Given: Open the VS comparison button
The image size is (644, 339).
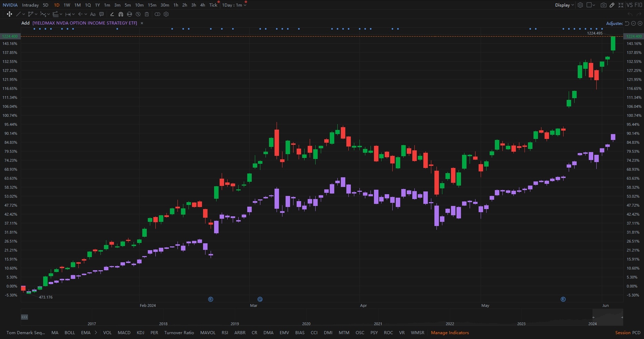Looking at the screenshot, I should pos(629,5).
